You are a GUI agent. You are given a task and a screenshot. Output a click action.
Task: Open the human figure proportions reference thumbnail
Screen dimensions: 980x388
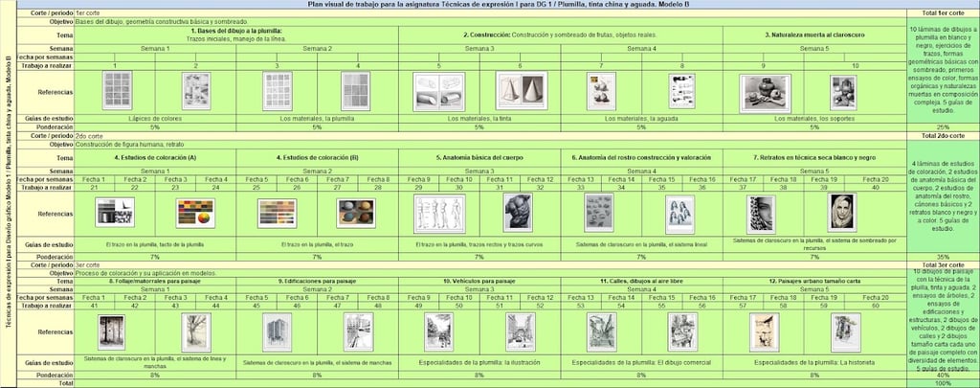pyautogui.click(x=439, y=214)
